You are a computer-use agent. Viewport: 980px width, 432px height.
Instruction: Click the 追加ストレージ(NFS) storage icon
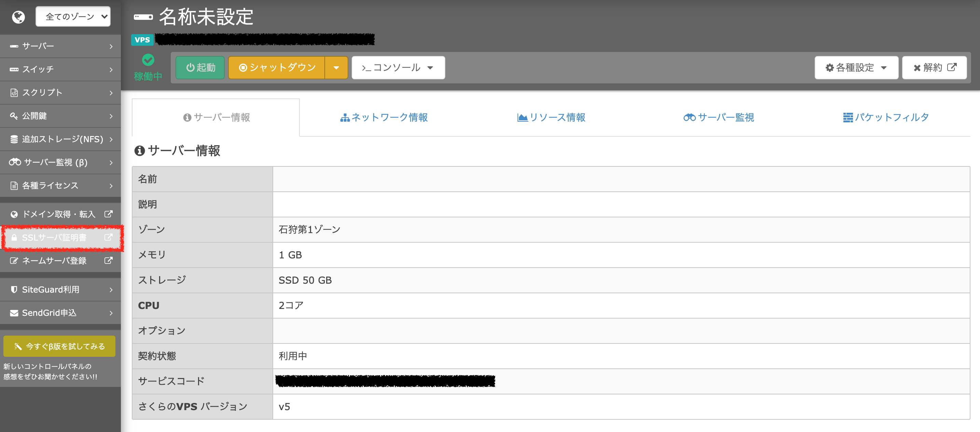(x=14, y=139)
